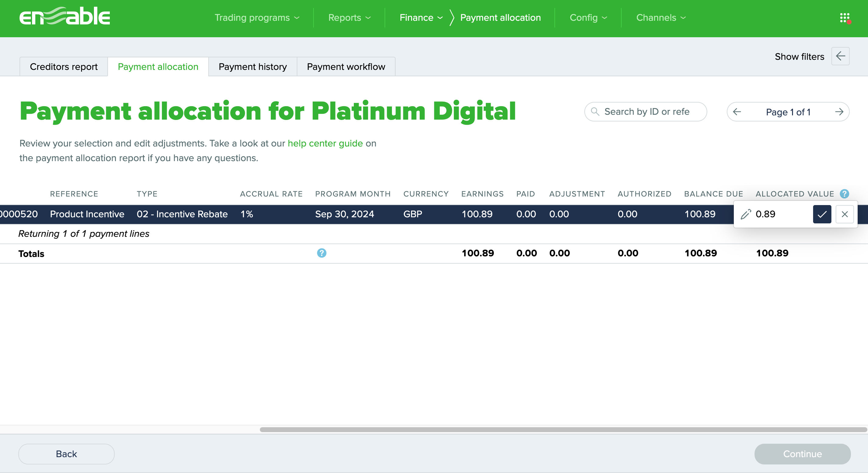Open the help center guide link
This screenshot has width=868, height=473.
click(325, 143)
